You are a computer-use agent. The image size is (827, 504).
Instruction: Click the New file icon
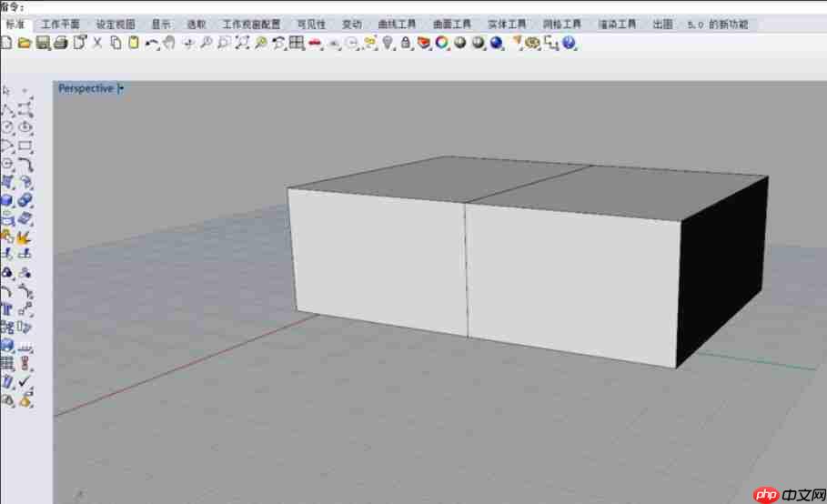[x=5, y=43]
